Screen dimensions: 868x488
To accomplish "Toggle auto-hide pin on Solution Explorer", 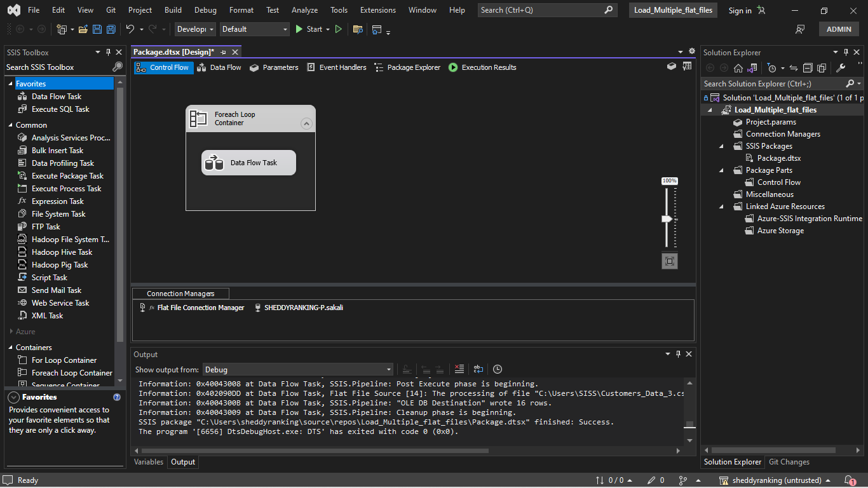I will (846, 52).
